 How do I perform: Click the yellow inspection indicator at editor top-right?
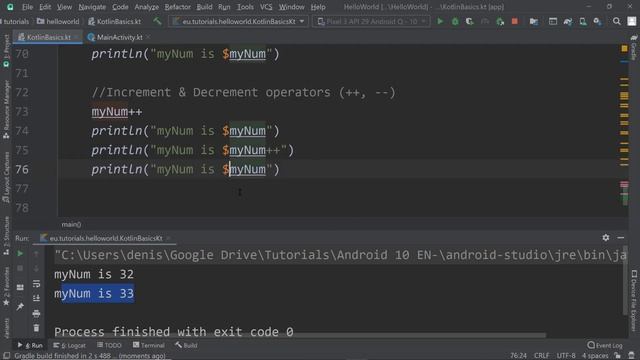tap(624, 49)
